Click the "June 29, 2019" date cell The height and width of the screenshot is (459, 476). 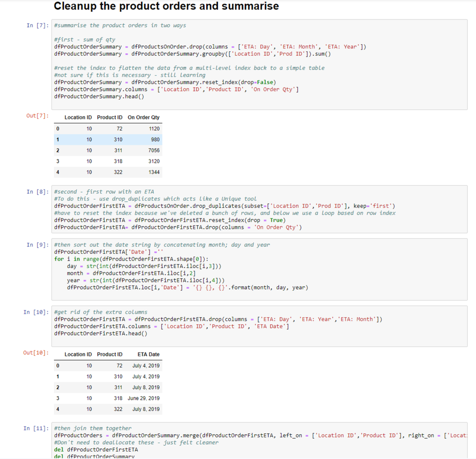click(x=143, y=399)
